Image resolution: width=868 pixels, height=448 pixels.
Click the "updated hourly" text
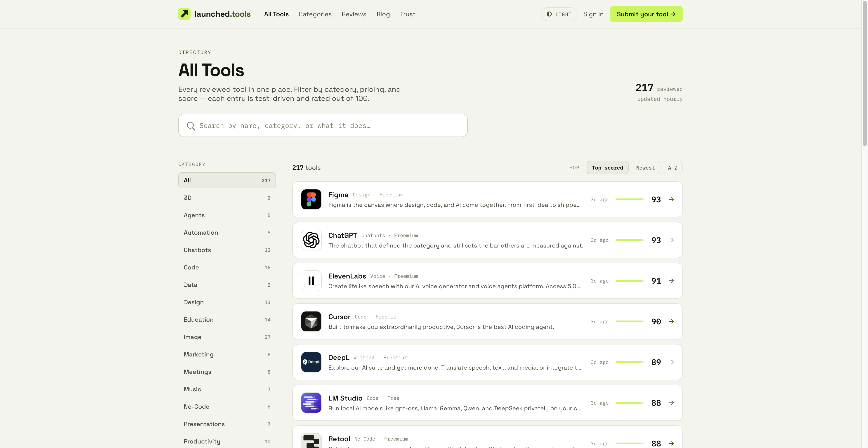pos(660,99)
